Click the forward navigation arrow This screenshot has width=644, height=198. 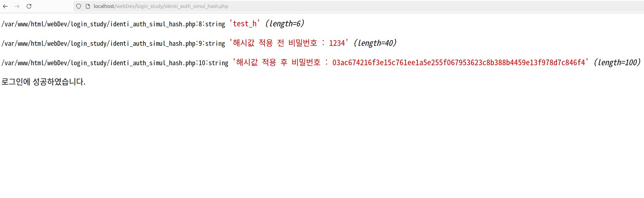pyautogui.click(x=17, y=6)
